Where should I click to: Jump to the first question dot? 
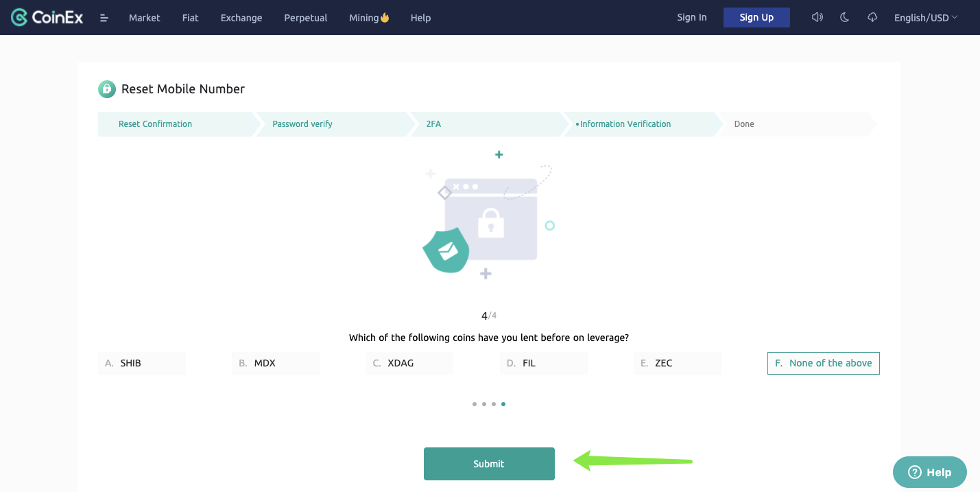point(474,403)
